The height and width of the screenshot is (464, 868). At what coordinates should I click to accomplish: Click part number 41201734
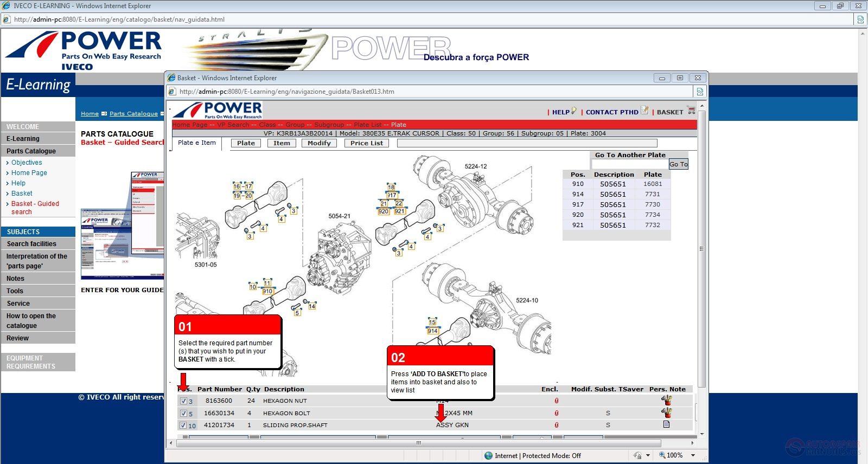click(x=219, y=425)
